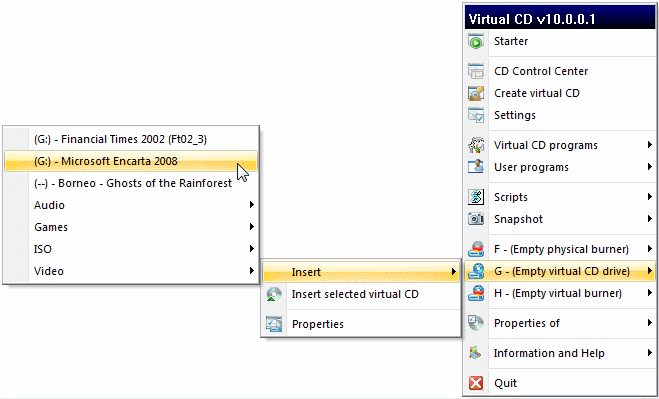The image size is (659, 399).
Task: Expand the Audio submenu arrow
Action: pyautogui.click(x=251, y=205)
